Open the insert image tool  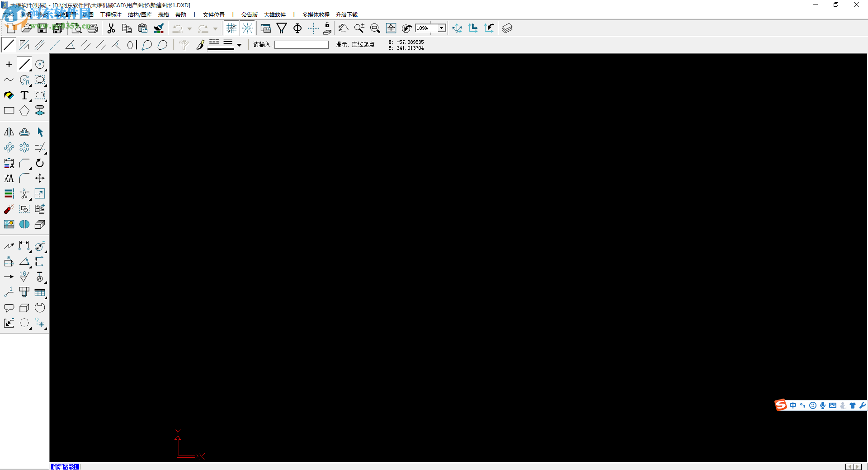(9, 225)
